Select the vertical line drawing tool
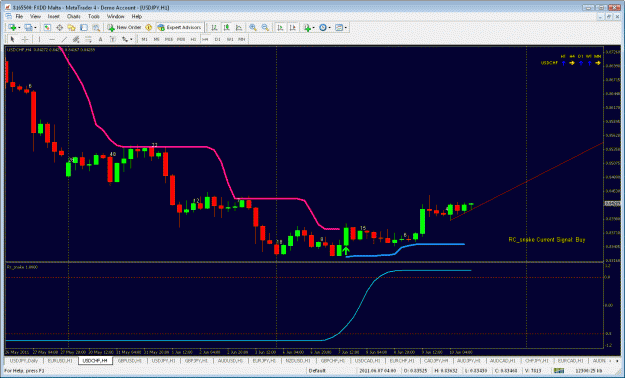The width and height of the screenshot is (625, 378). 39,39
